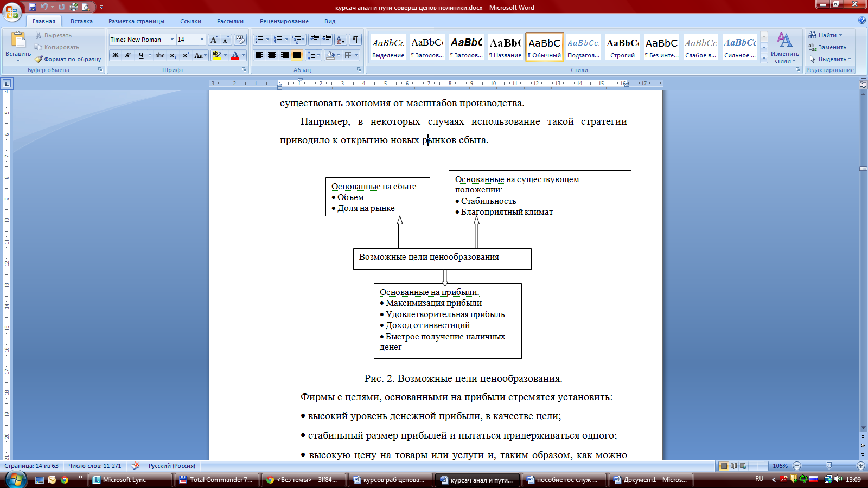Apply strikethrough formatting
Viewport: 868px width, 488px height.
point(160,55)
